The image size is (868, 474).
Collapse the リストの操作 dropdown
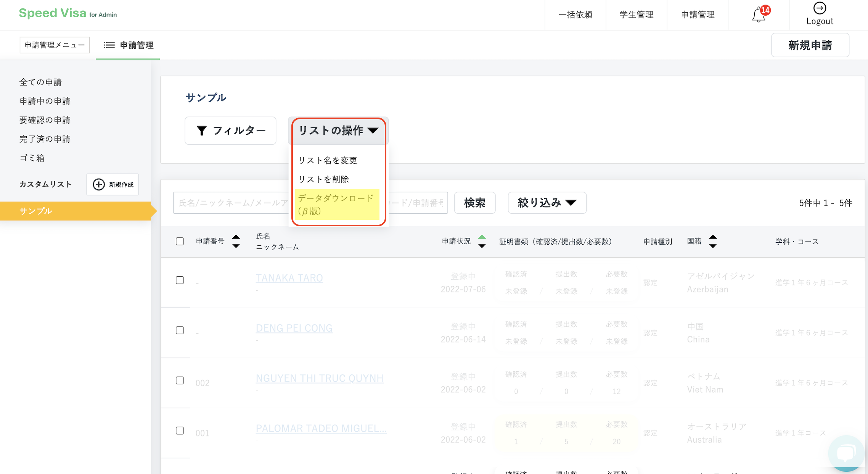(x=338, y=131)
